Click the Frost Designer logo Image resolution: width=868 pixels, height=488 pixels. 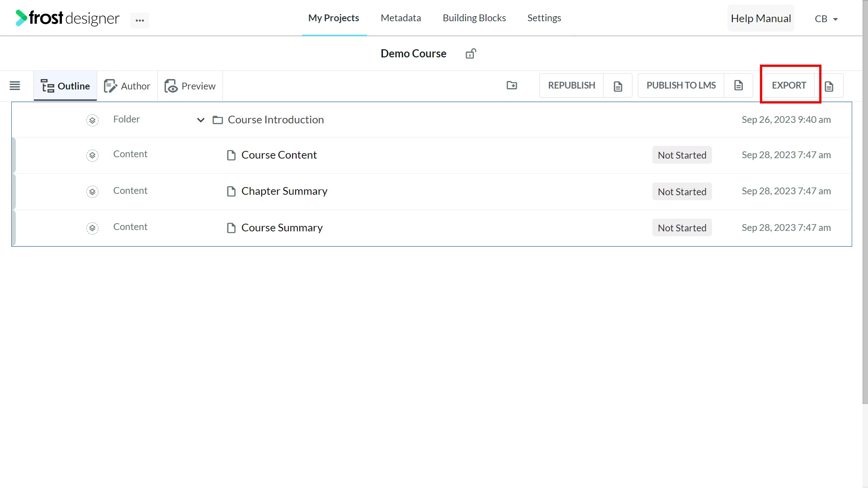(x=67, y=18)
